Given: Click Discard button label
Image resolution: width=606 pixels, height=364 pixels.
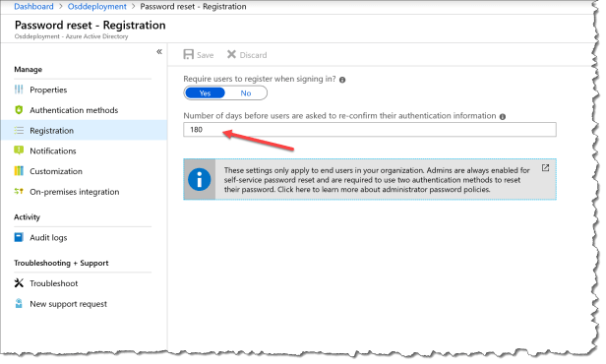Looking at the screenshot, I should click(253, 55).
